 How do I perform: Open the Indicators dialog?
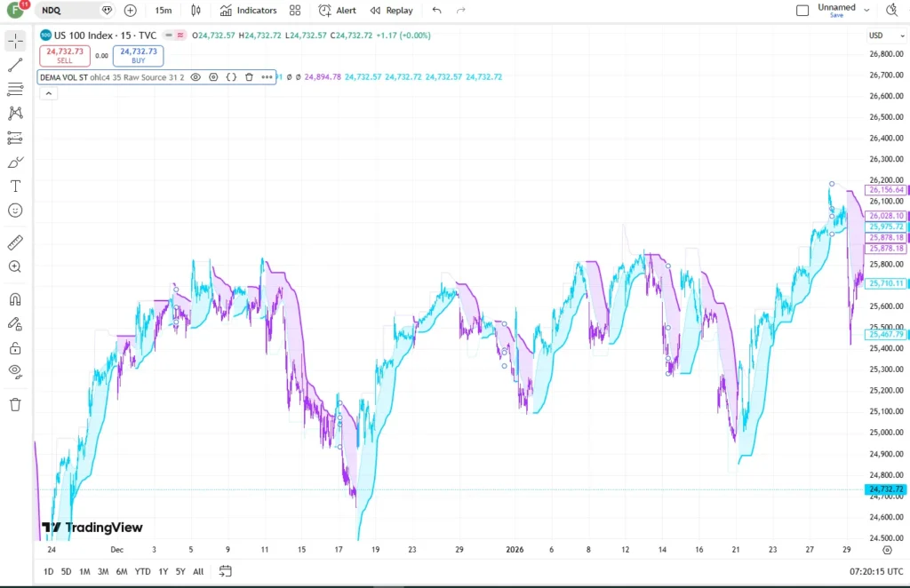(x=249, y=11)
